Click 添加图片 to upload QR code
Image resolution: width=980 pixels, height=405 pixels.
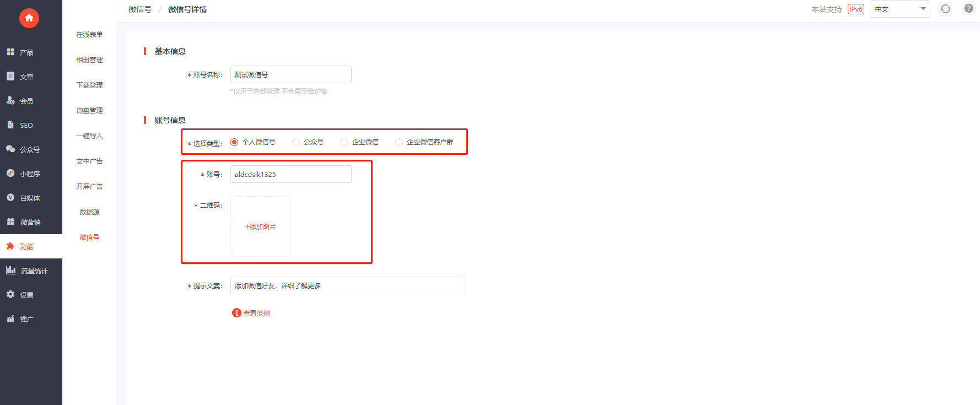(261, 226)
